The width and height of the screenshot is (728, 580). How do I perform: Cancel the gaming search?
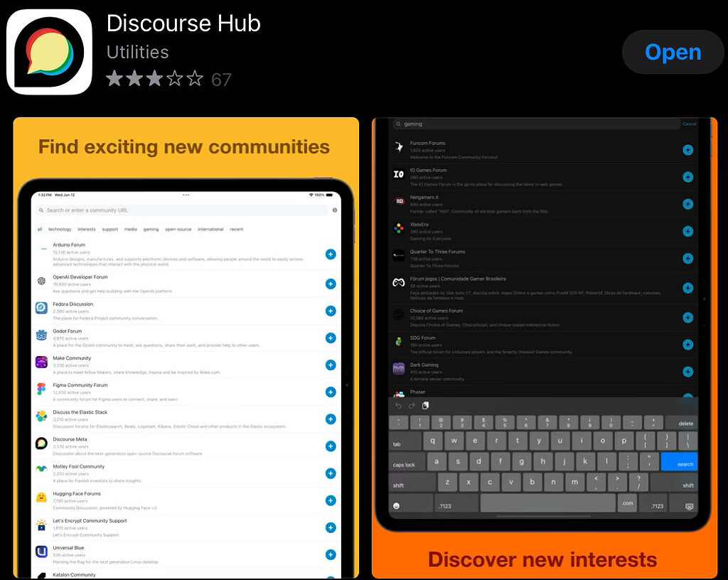point(690,124)
